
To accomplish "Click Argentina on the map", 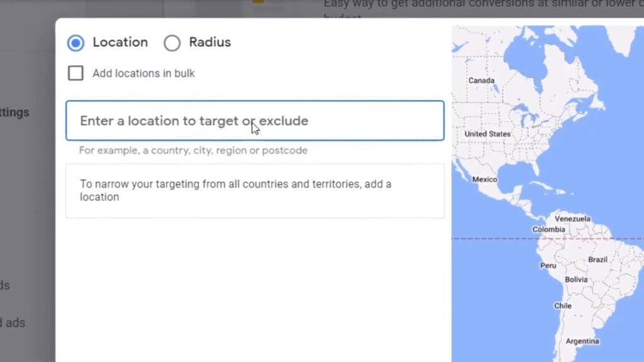I will [x=582, y=341].
